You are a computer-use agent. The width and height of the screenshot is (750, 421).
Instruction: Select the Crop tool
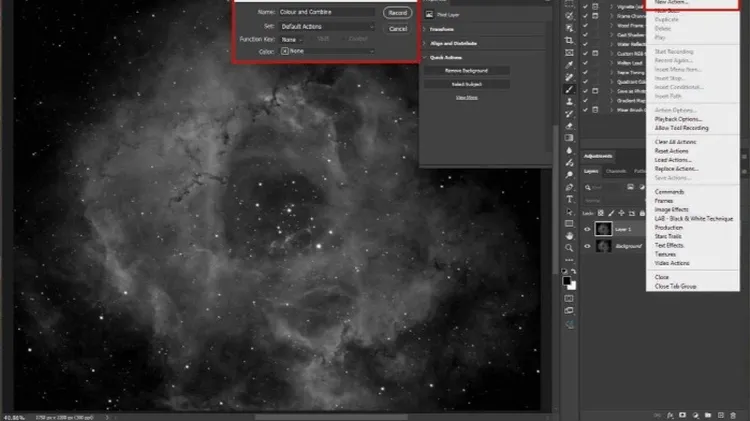[x=569, y=41]
